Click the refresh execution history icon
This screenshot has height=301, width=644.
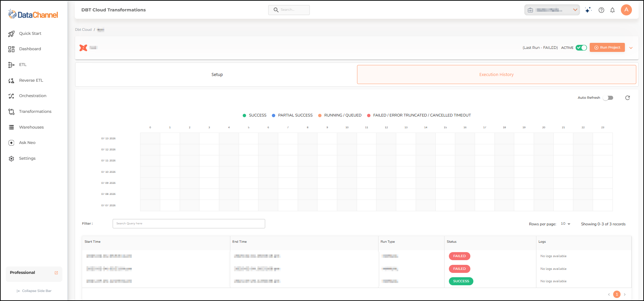coord(628,98)
